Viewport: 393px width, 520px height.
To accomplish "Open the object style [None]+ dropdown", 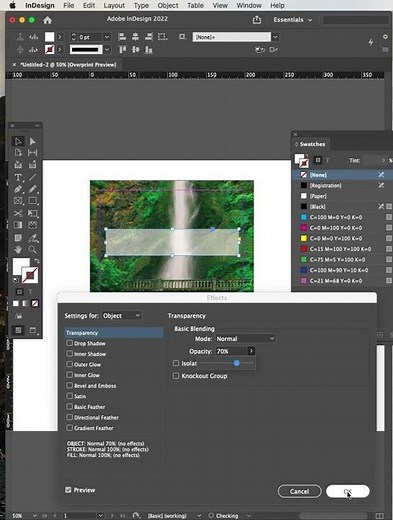I will pyautogui.click(x=275, y=37).
